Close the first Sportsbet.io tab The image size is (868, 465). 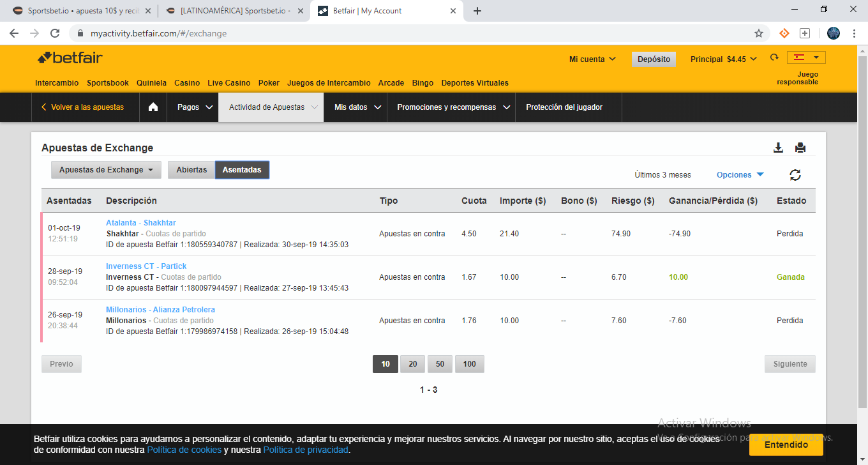tap(149, 11)
